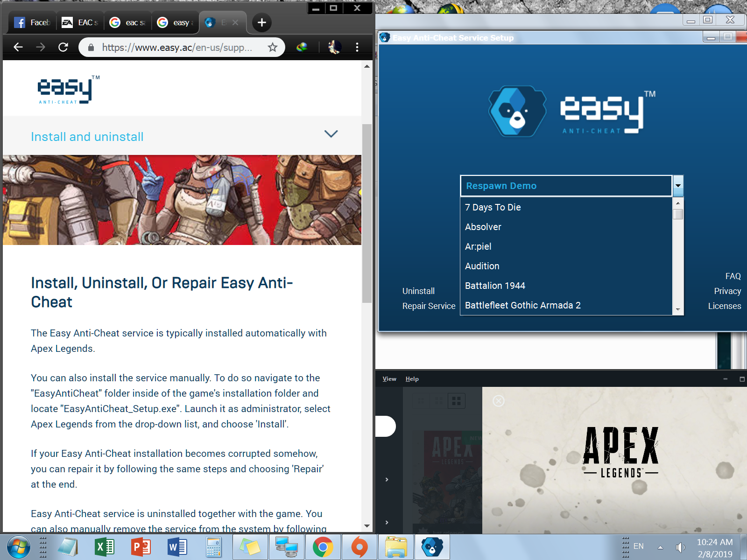The image size is (747, 560).
Task: Open Sticky Notes from the taskbar
Action: pos(250,547)
